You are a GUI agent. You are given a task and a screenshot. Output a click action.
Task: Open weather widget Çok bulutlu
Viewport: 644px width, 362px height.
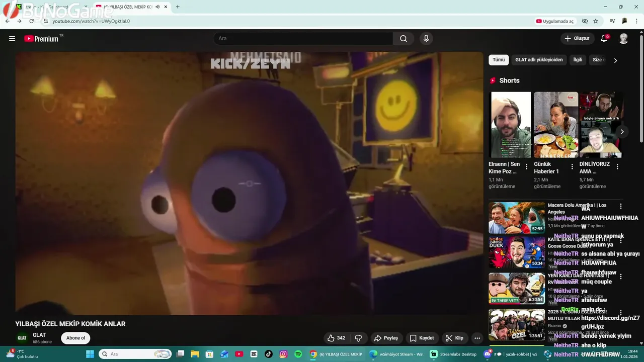pos(23,354)
